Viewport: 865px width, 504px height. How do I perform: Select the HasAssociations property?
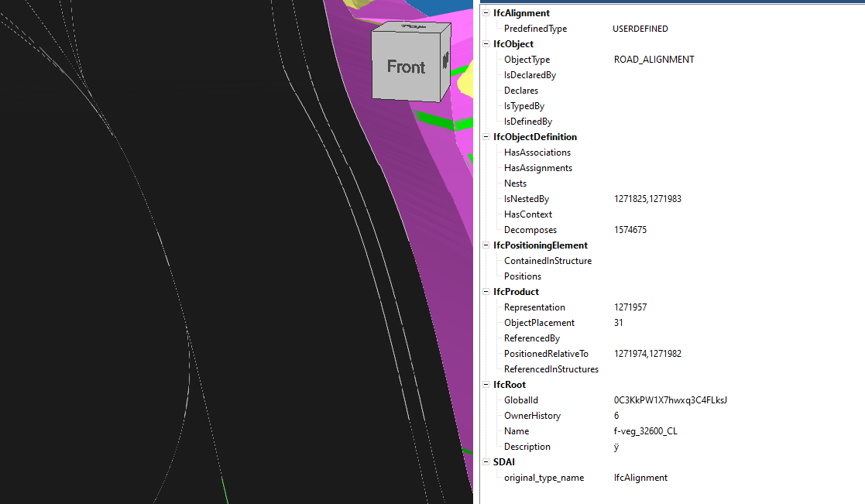pyautogui.click(x=537, y=153)
